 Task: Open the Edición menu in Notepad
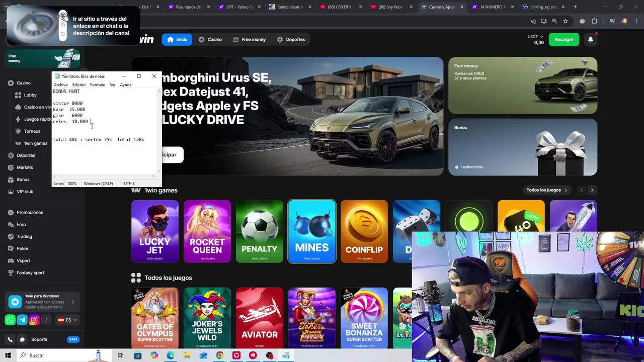(78, 85)
